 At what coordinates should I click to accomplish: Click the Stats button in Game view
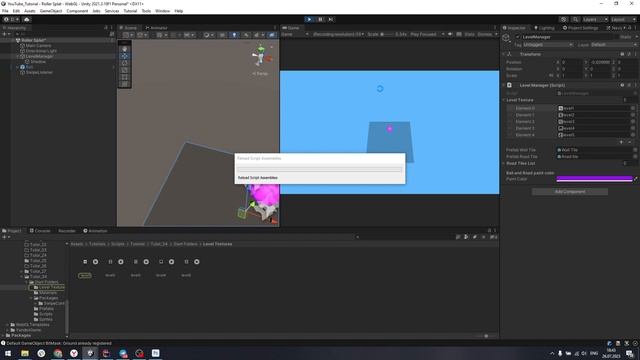coord(469,34)
